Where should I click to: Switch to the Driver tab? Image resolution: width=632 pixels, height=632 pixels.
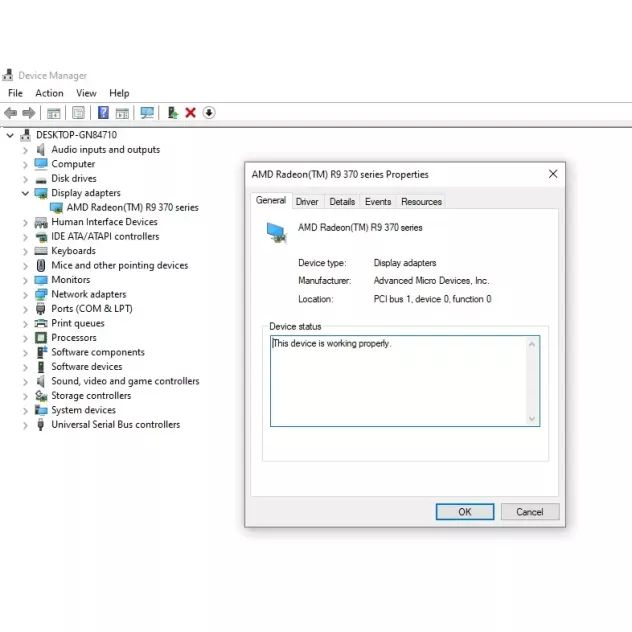click(307, 202)
